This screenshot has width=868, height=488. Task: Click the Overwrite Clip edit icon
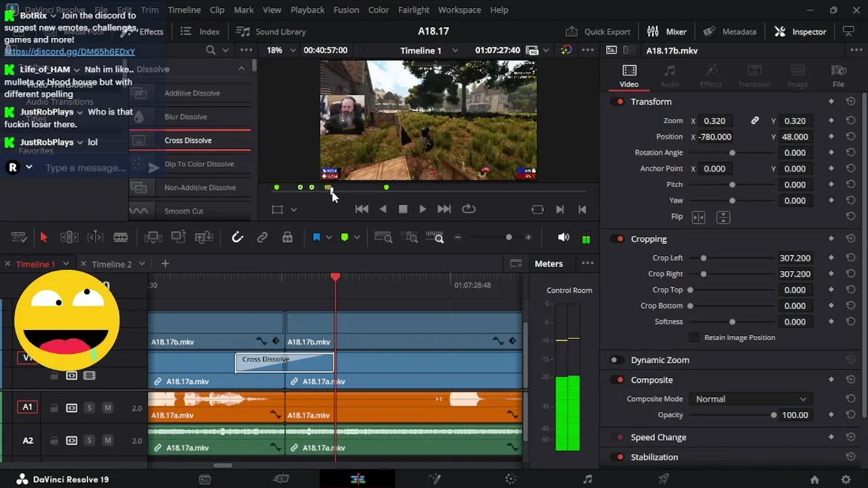(x=178, y=237)
